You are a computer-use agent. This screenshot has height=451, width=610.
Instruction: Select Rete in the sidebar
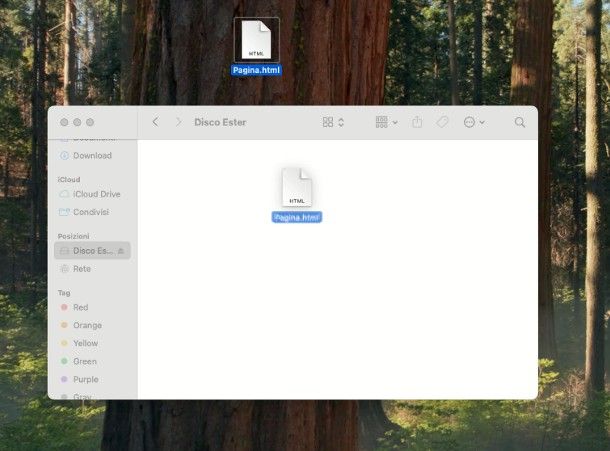(x=82, y=269)
